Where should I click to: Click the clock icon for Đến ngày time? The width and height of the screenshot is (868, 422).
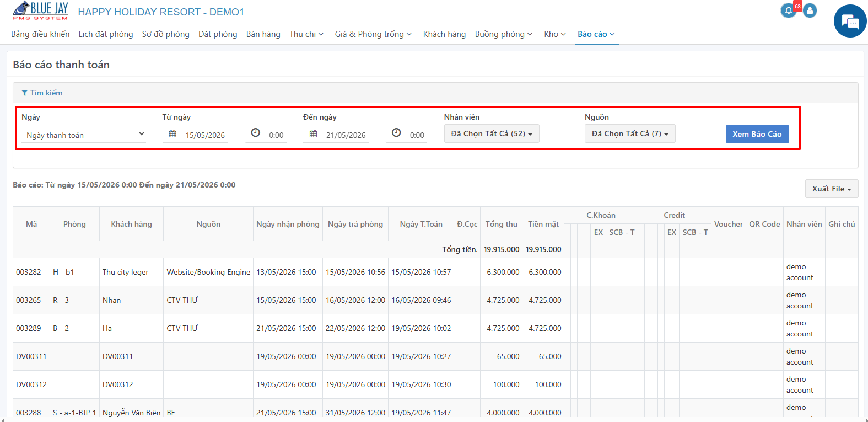click(x=396, y=132)
